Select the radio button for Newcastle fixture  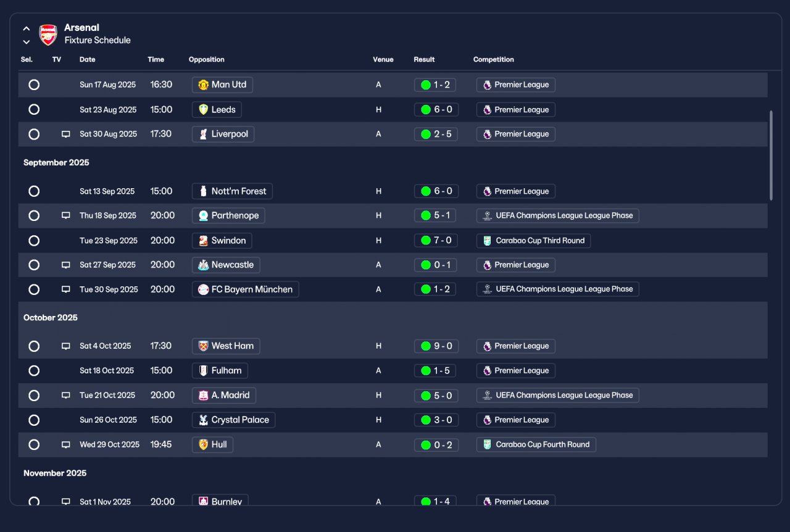click(34, 265)
